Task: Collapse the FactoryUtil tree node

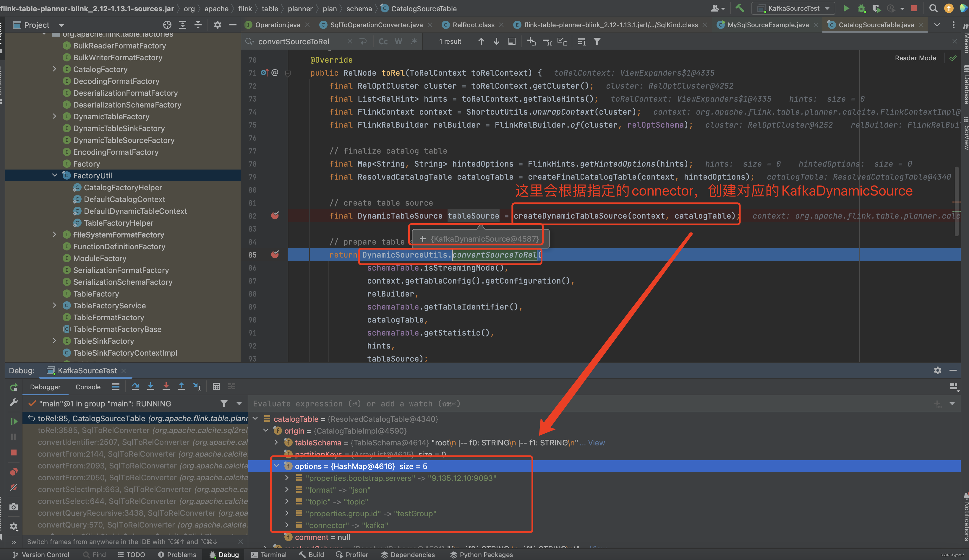Action: click(55, 175)
